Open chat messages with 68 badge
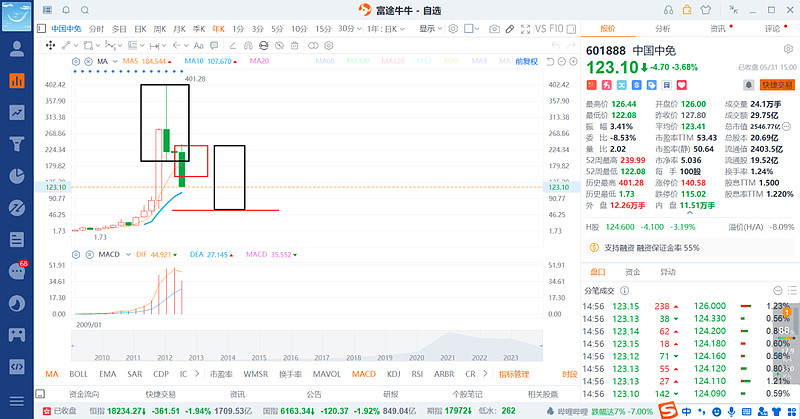 click(17, 270)
